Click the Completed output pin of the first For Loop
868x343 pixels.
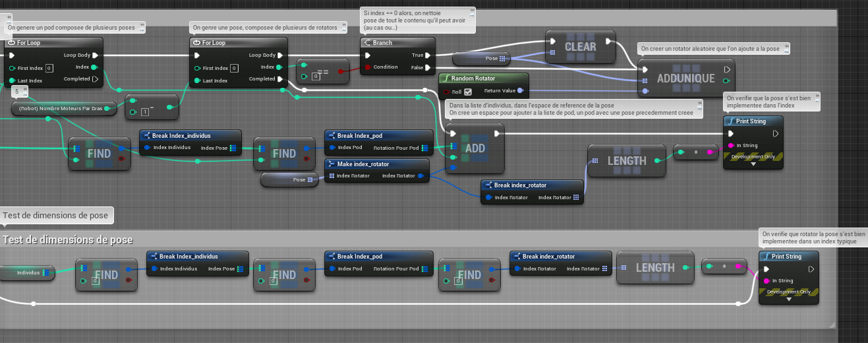[x=95, y=79]
